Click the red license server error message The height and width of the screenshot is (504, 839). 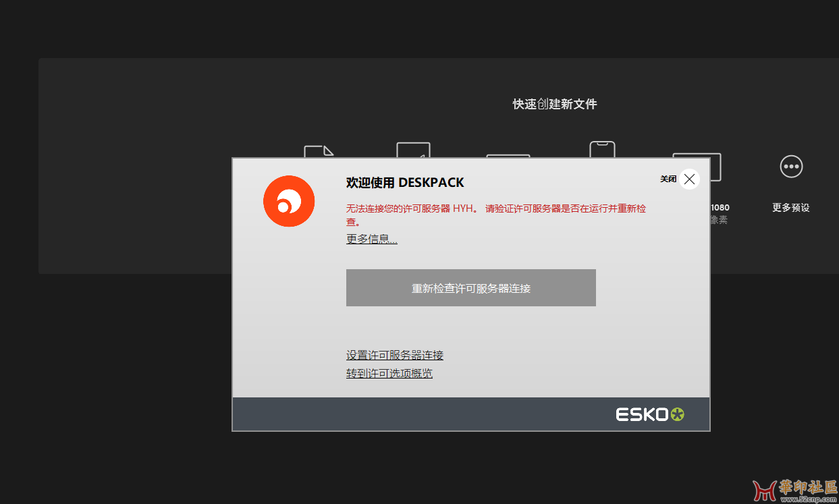496,215
